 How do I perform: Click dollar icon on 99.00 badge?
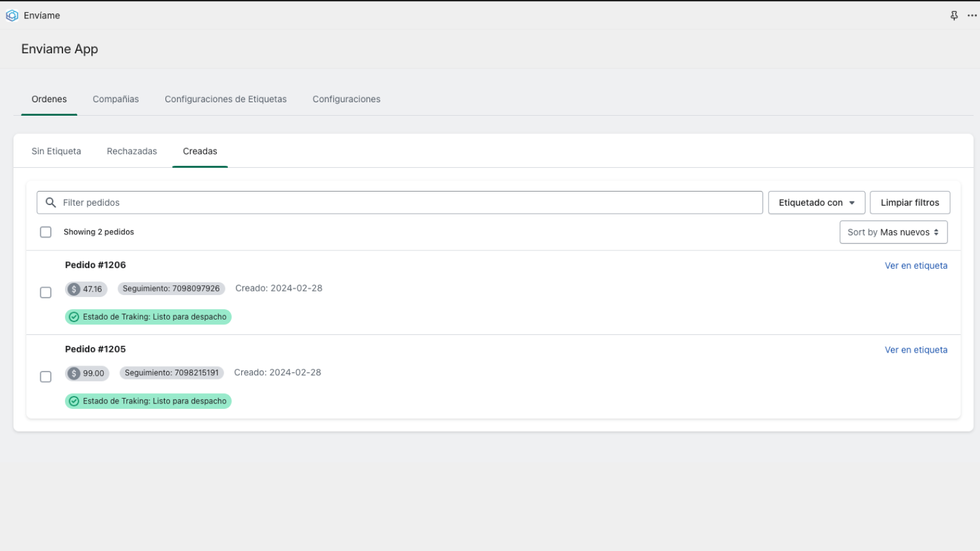74,373
